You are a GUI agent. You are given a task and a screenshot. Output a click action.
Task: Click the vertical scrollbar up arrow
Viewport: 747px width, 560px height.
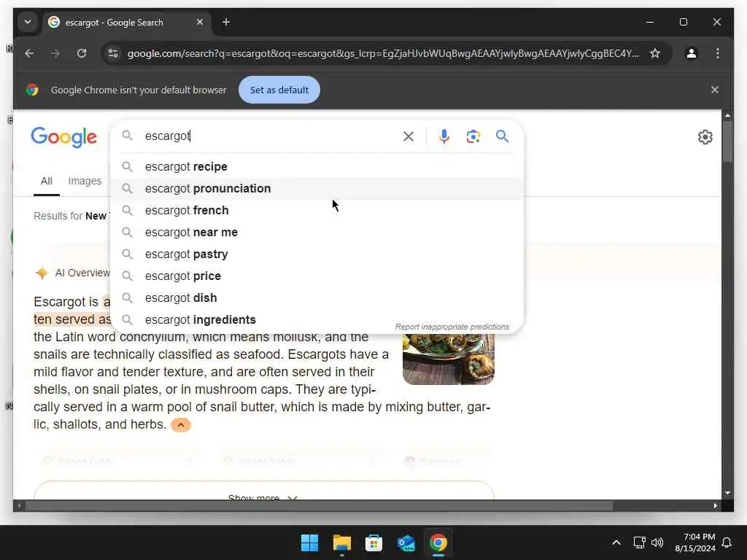click(727, 115)
